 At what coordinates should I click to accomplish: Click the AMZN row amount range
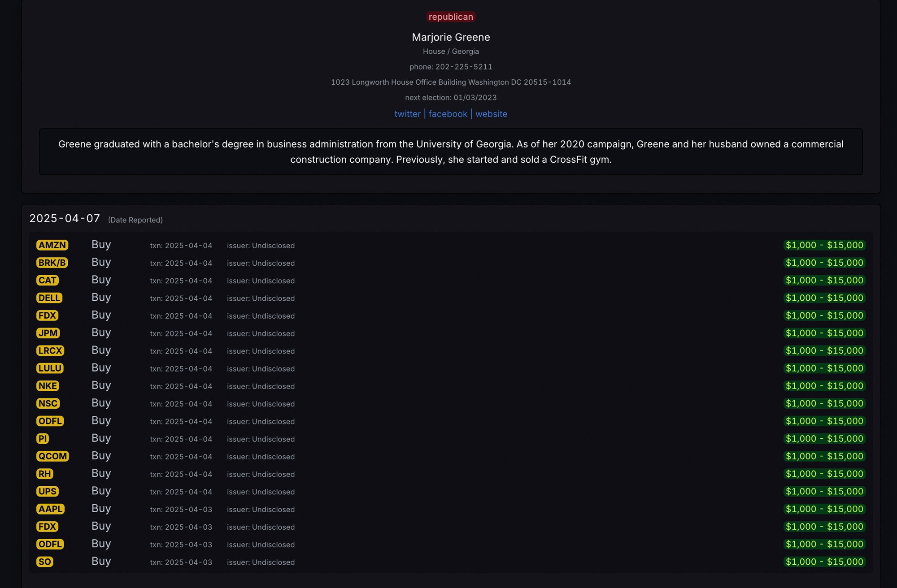[x=824, y=245]
